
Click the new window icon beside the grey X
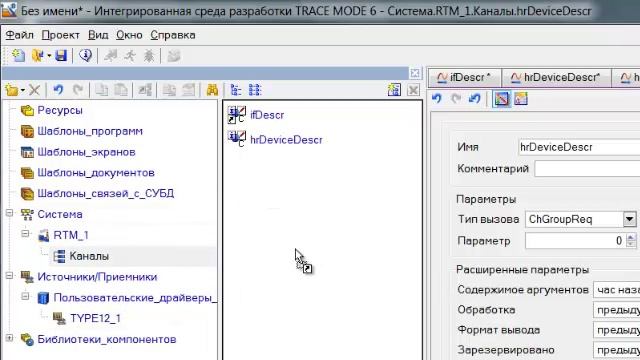tap(394, 90)
